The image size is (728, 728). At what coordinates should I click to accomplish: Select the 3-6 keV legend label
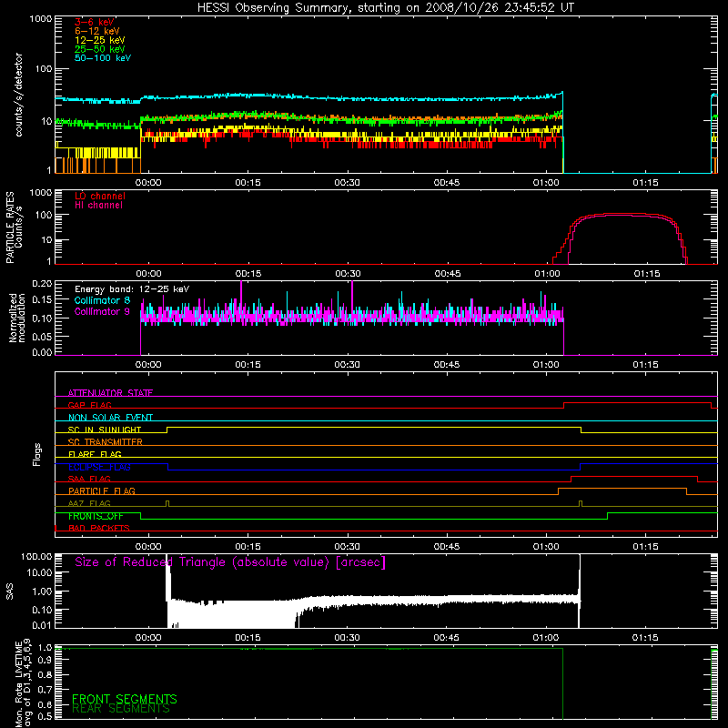coord(95,22)
